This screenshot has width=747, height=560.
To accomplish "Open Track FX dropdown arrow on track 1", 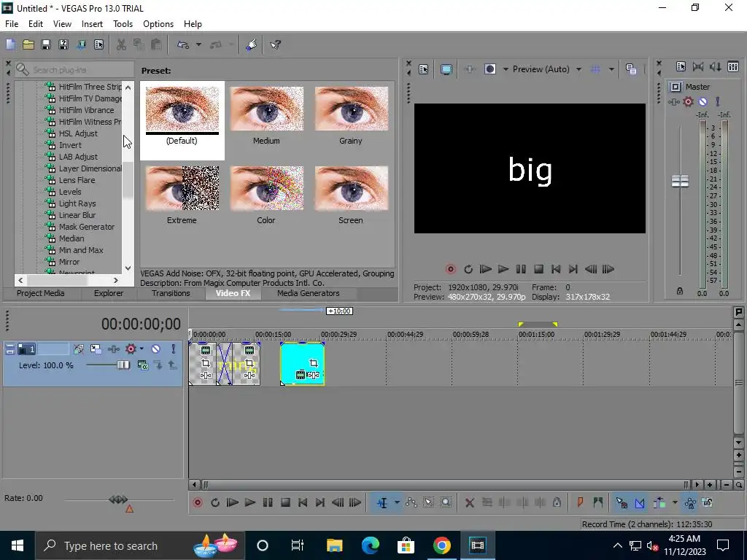I will coord(142,349).
